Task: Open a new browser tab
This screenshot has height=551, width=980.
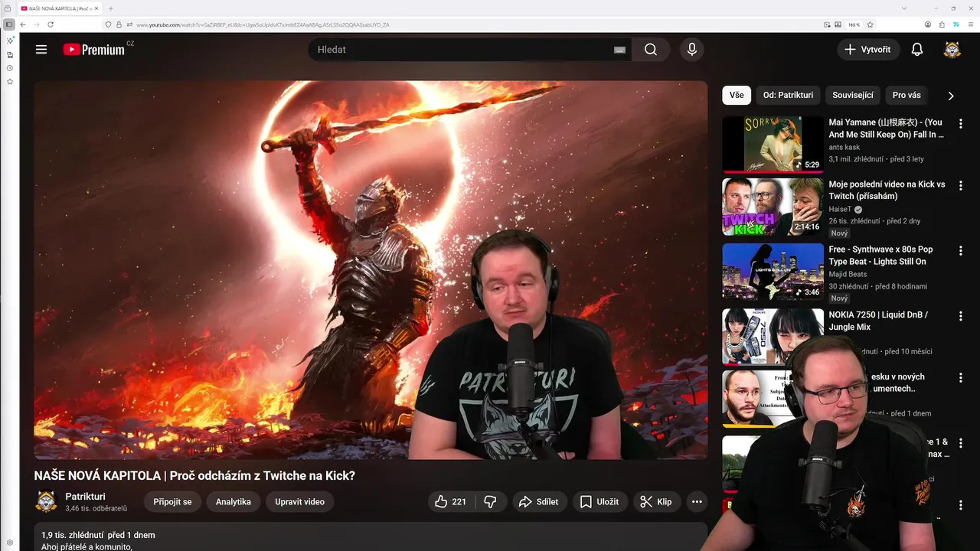Action: click(x=111, y=8)
